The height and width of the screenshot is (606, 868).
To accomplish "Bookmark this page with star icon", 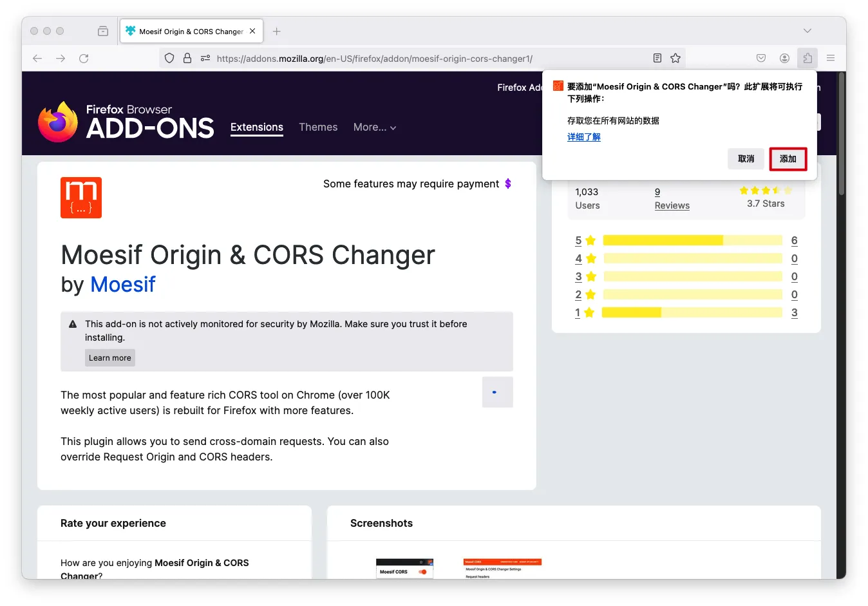I will tap(675, 59).
